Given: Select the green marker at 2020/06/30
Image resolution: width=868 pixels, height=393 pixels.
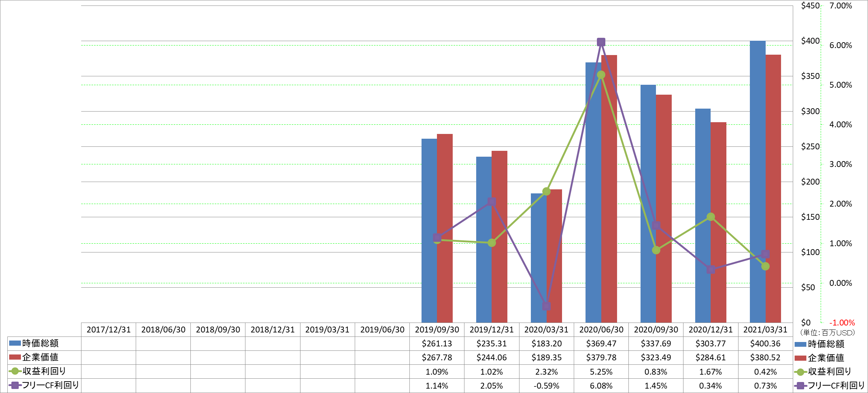Looking at the screenshot, I should 601,75.
